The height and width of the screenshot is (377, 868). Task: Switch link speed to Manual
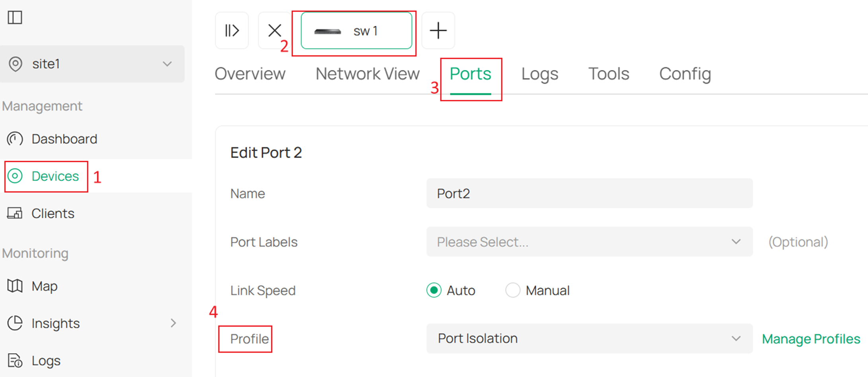coord(513,290)
